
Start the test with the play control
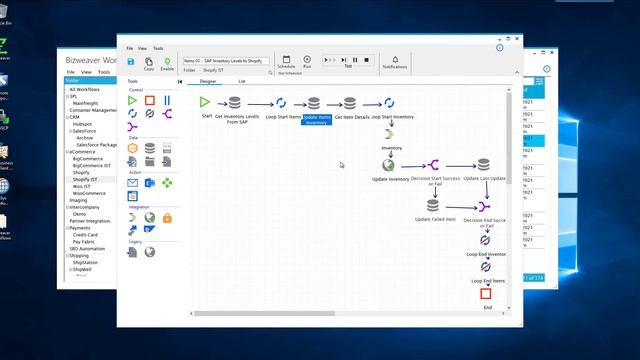click(x=327, y=60)
